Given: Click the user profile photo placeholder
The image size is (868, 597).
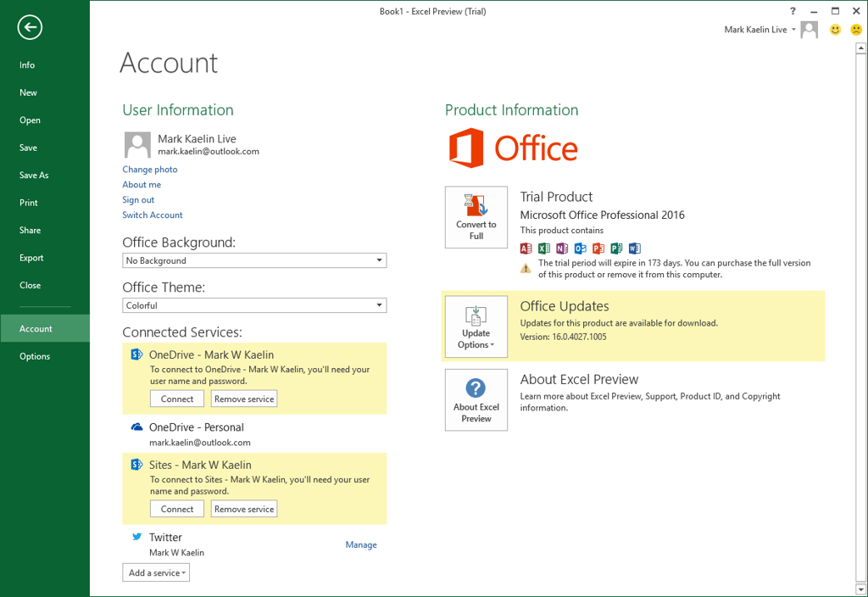Looking at the screenshot, I should pyautogui.click(x=137, y=144).
